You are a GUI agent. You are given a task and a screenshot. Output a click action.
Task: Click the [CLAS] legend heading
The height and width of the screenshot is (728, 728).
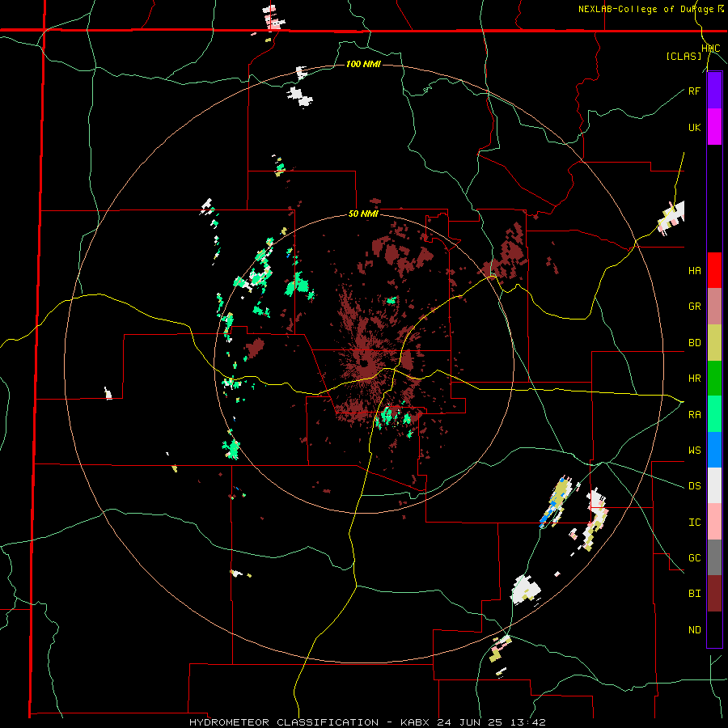point(684,56)
